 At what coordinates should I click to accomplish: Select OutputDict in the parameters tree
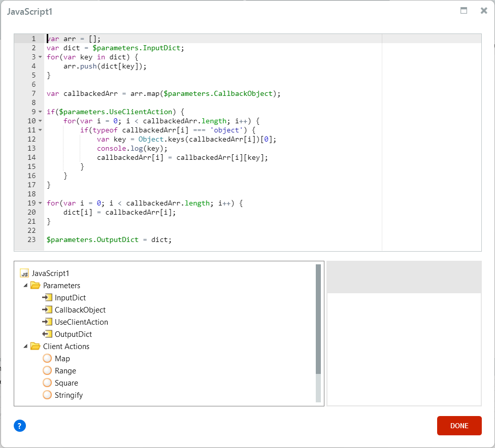click(x=73, y=334)
